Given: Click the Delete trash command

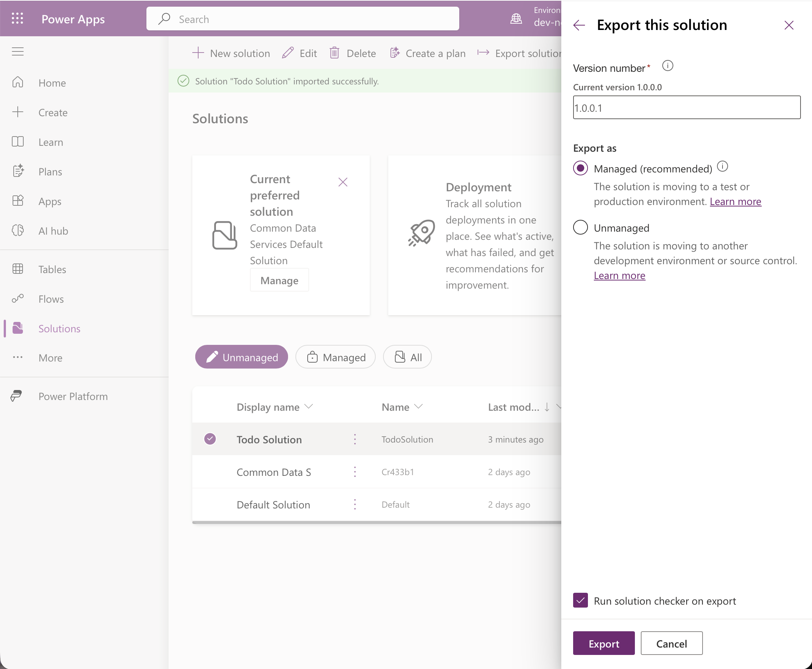Looking at the screenshot, I should (353, 53).
